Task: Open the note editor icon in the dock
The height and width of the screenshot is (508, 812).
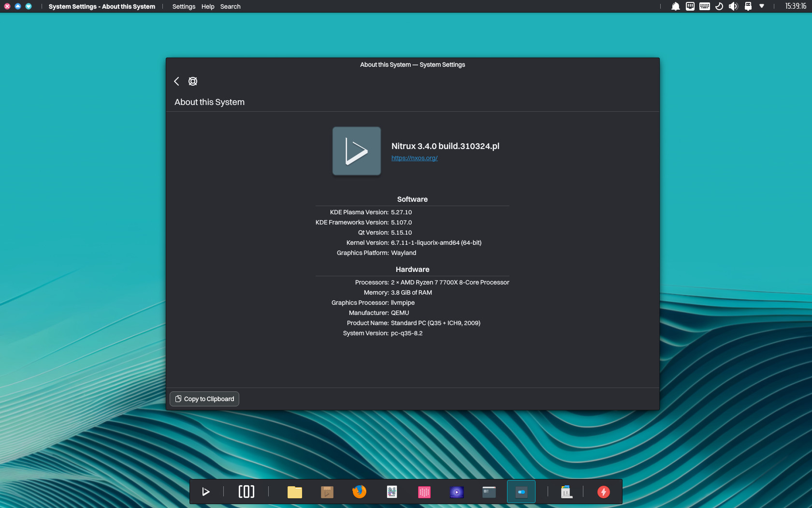Action: pyautogui.click(x=392, y=492)
